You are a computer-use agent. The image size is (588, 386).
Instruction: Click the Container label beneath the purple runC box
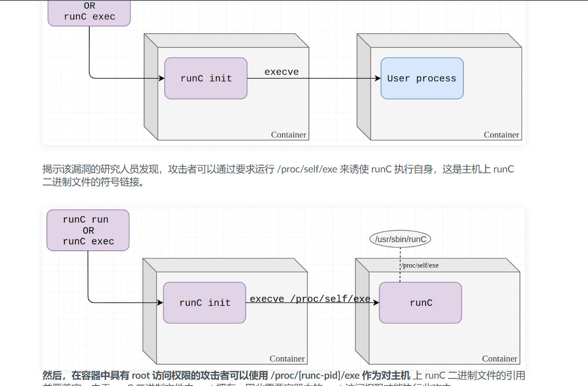pos(500,359)
